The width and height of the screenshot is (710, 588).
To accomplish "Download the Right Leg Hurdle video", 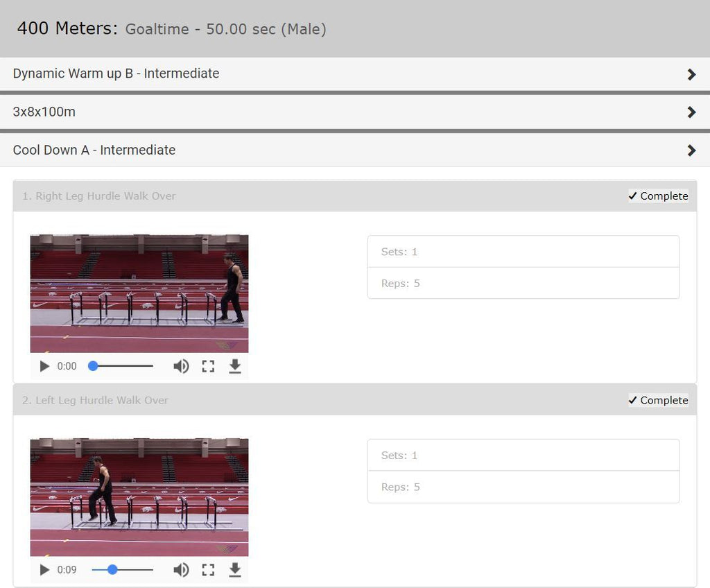I will [234, 366].
